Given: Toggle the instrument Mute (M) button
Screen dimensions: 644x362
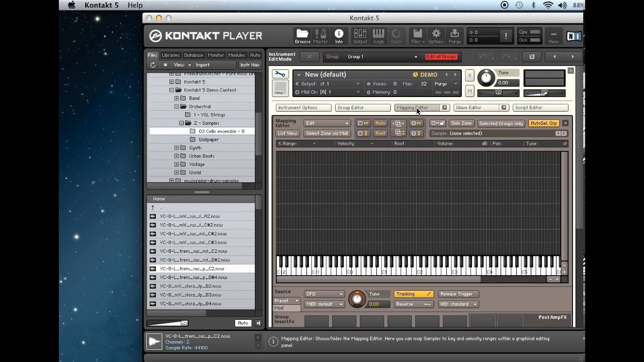Looking at the screenshot, I should [469, 91].
